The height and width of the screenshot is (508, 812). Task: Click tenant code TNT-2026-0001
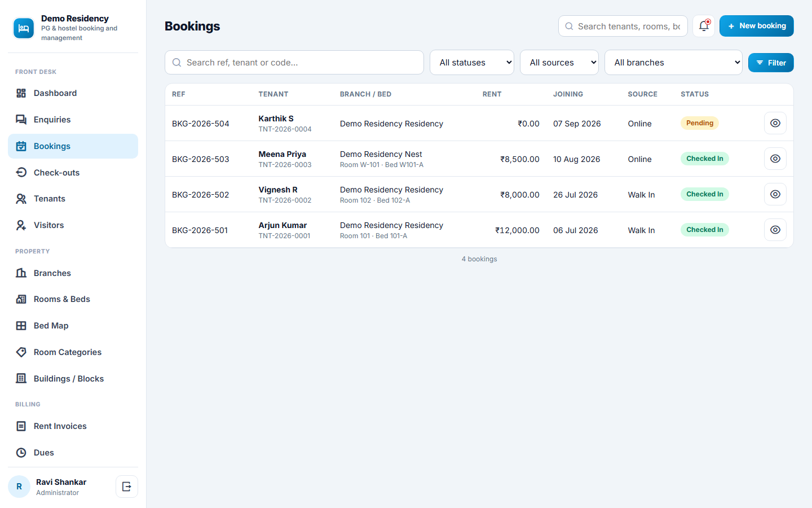coord(285,236)
